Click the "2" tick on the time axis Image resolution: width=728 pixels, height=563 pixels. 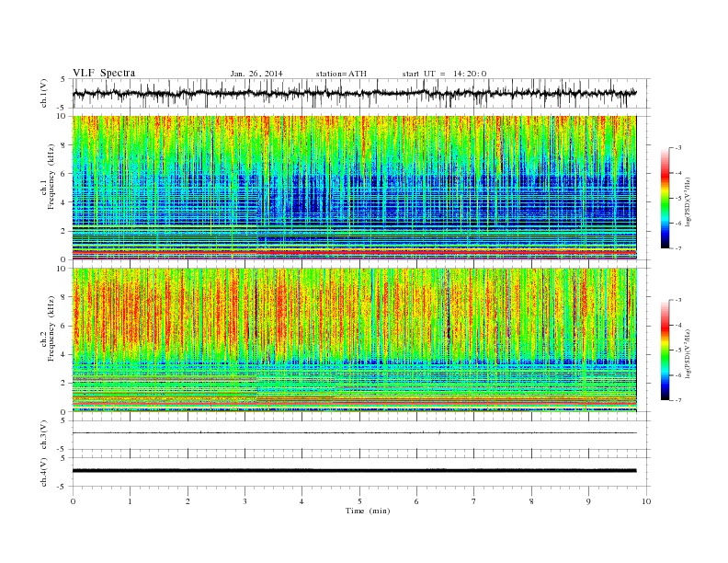coord(188,501)
